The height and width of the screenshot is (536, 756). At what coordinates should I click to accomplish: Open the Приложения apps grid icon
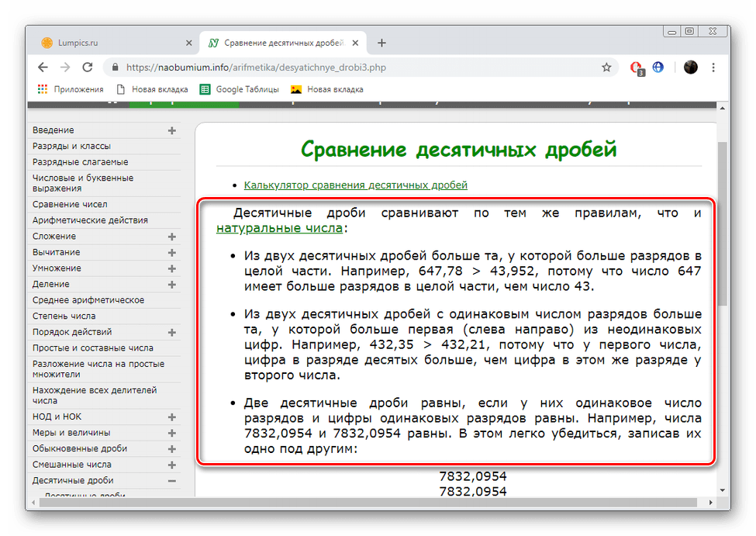click(43, 89)
